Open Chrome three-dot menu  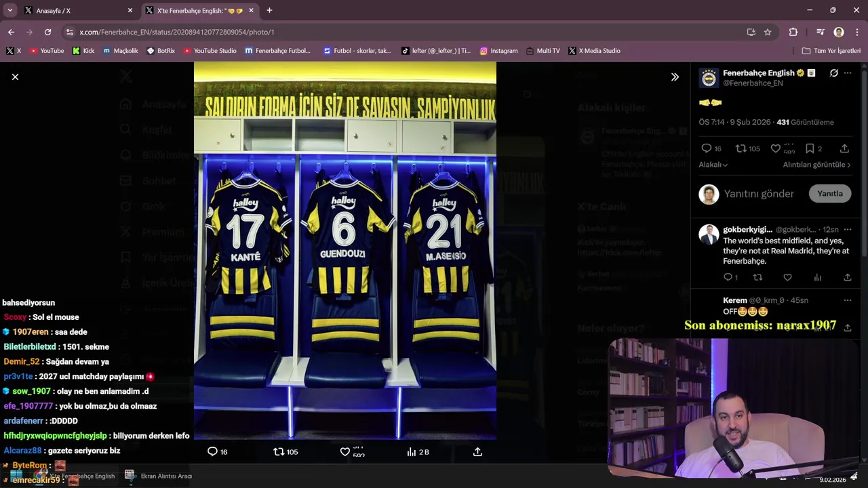click(x=857, y=32)
